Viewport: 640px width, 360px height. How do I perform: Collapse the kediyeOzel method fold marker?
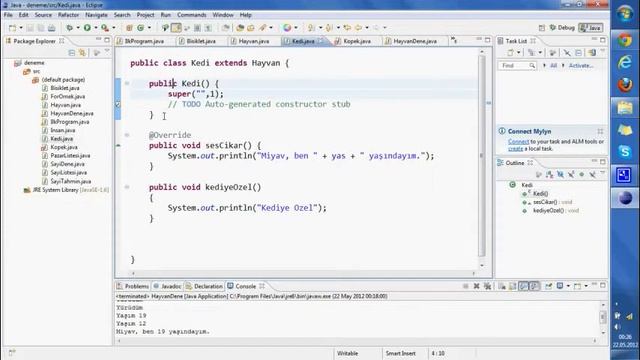pos(127,187)
